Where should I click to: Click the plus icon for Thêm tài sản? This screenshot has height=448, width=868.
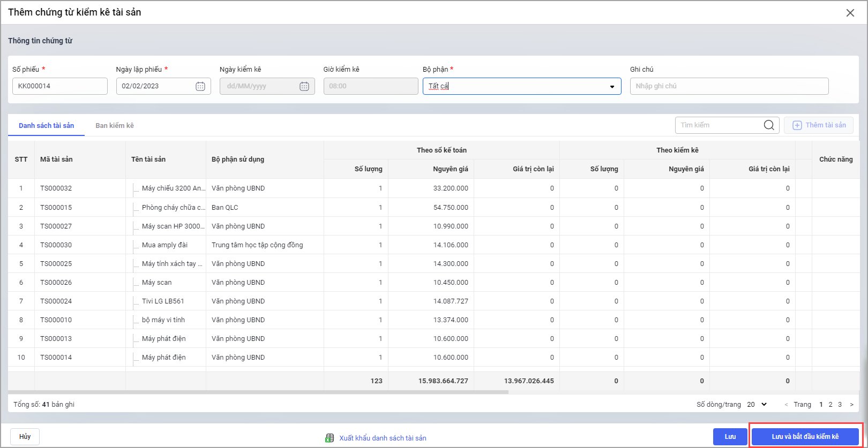(x=797, y=125)
